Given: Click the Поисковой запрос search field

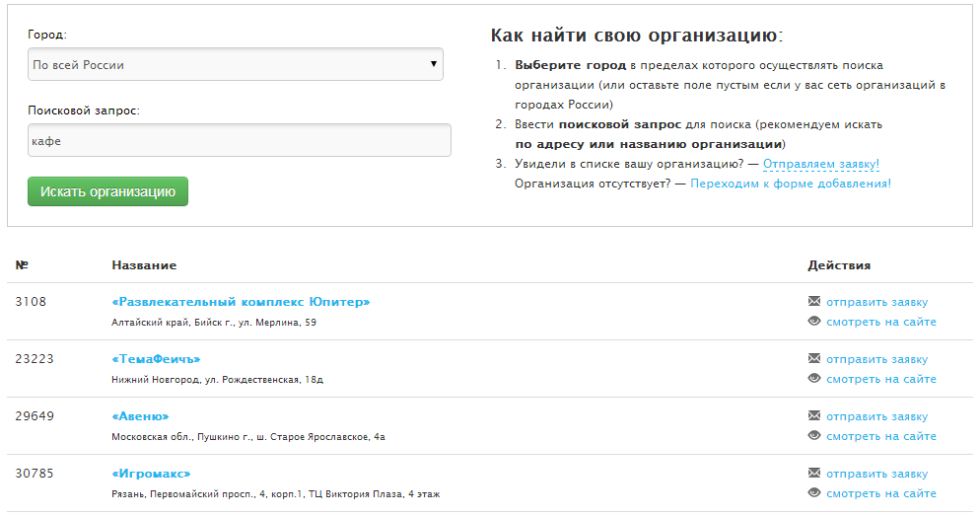Looking at the screenshot, I should click(239, 140).
